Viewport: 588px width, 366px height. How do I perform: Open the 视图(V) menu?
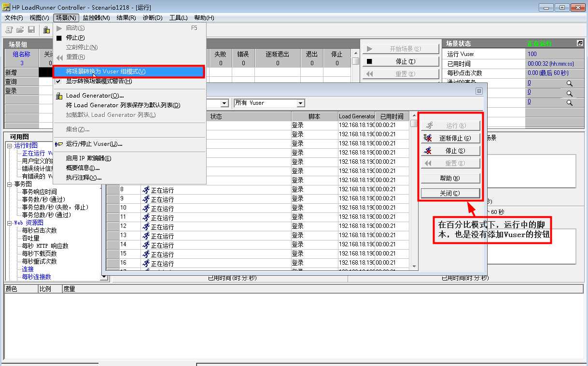(x=40, y=18)
